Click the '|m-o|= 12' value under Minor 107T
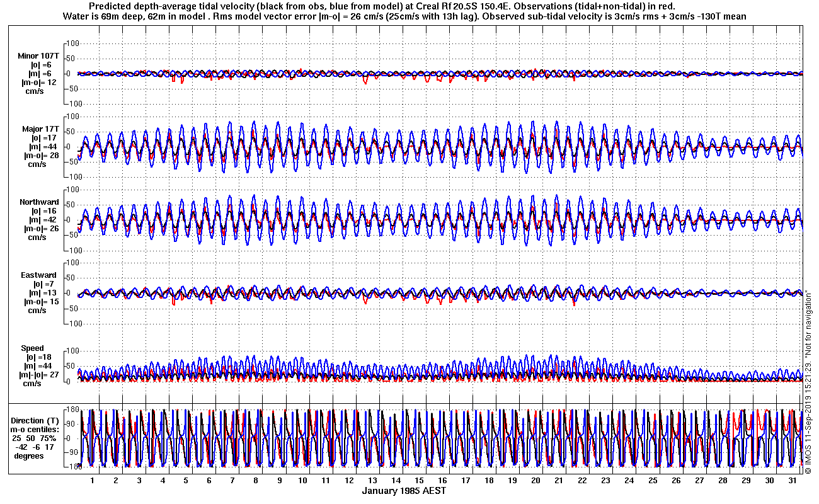Image resolution: width=819 pixels, height=504 pixels. coord(40,83)
